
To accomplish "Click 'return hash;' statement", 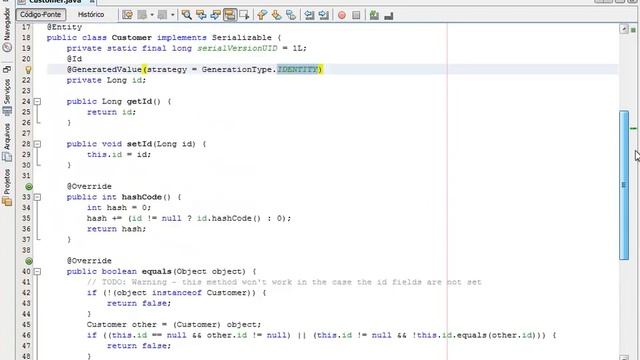I will tap(116, 229).
